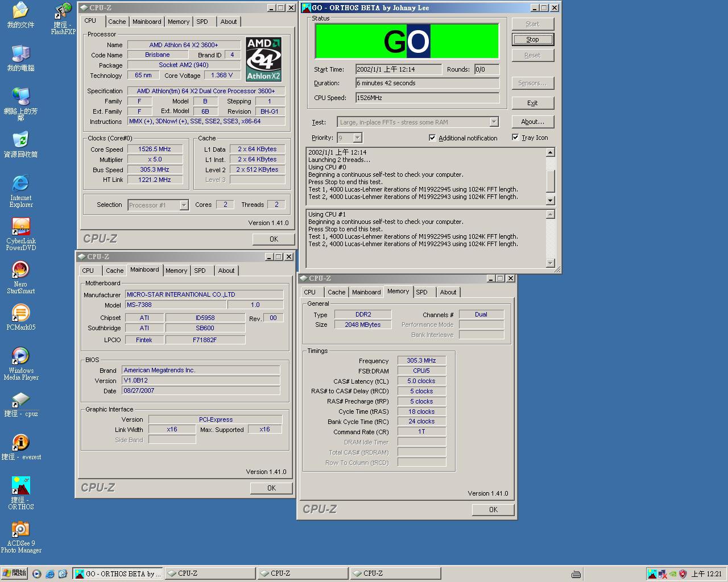
Task: Click the GO - ORTHOS BETA taskbar button
Action: click(x=118, y=573)
